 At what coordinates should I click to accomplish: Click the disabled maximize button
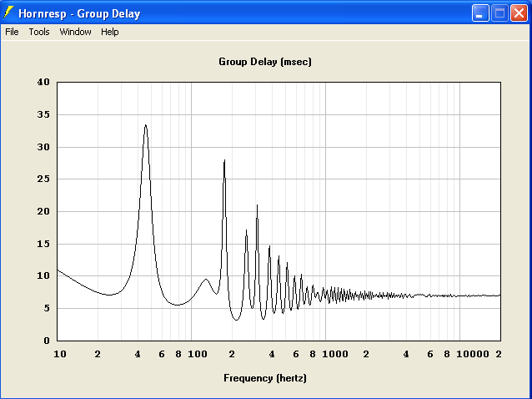[499, 13]
